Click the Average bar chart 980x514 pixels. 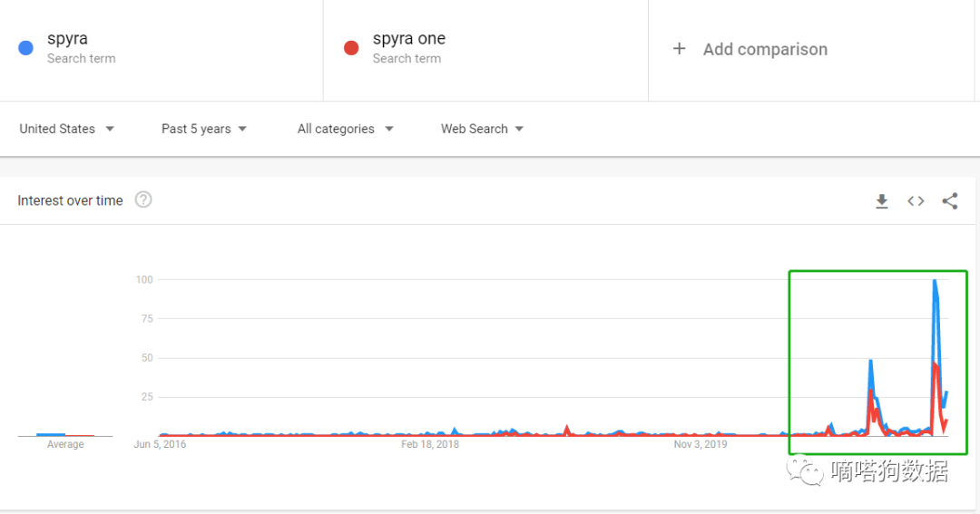pyautogui.click(x=65, y=434)
